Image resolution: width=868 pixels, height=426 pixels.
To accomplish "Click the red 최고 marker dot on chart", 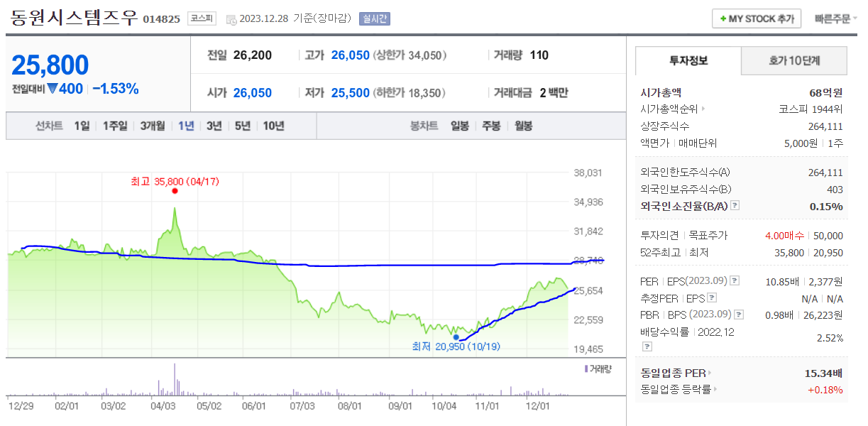I will click(x=175, y=191).
